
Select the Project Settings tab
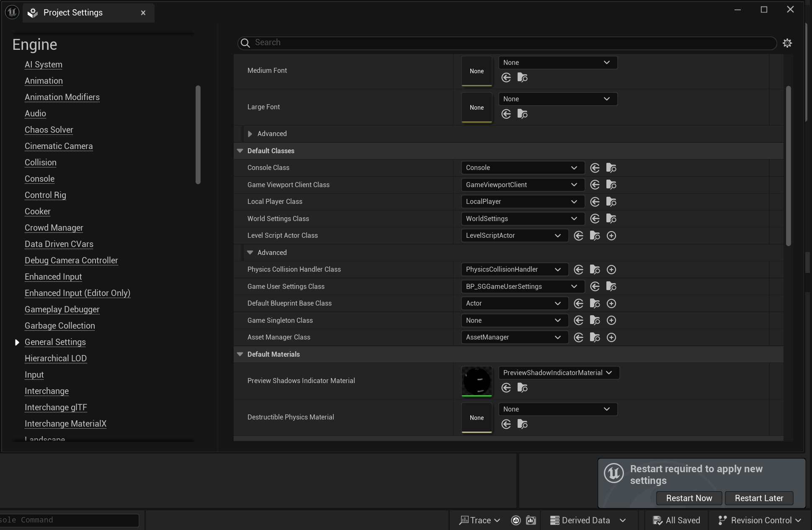click(73, 13)
